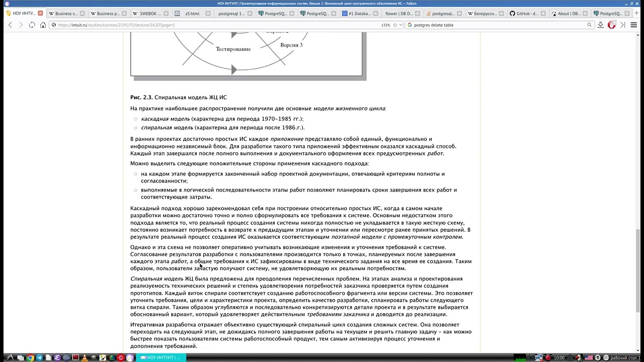Reload the current page
Image resolution: width=644 pixels, height=362 pixels.
tap(32, 25)
